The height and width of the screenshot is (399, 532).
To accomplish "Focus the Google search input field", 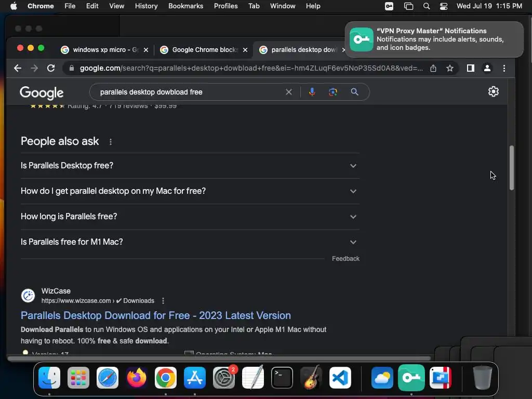I will coord(190,92).
